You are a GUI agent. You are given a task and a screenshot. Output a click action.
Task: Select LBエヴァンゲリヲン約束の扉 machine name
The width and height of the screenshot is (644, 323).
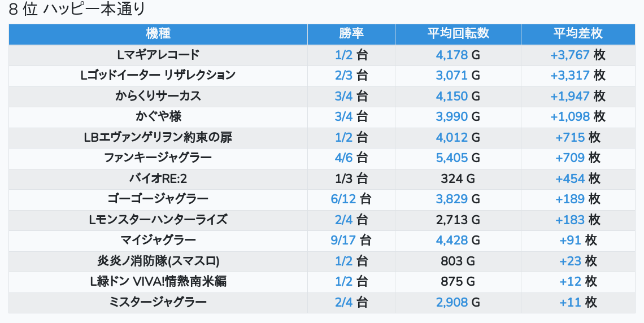[x=158, y=137]
